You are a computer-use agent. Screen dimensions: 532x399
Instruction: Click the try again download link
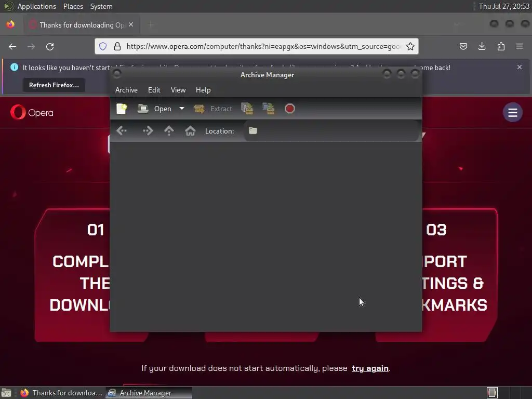(370, 368)
